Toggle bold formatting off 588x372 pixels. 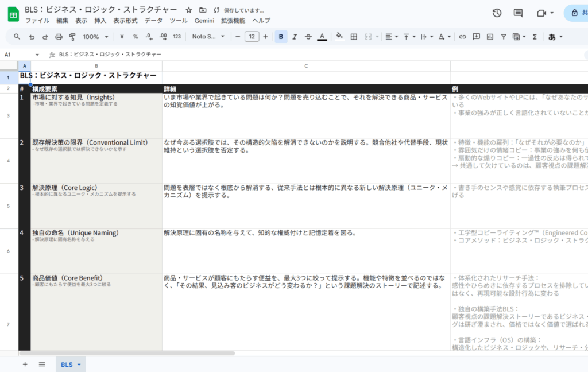[x=280, y=36]
